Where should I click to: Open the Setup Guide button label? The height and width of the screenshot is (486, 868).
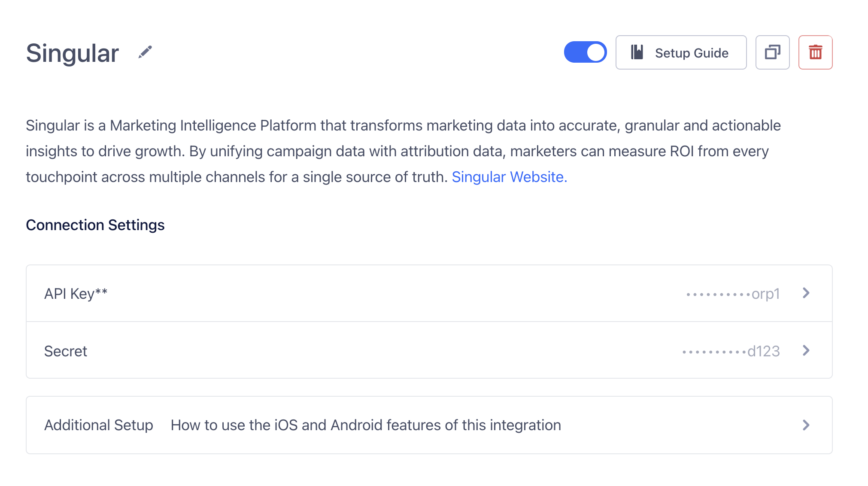[692, 53]
